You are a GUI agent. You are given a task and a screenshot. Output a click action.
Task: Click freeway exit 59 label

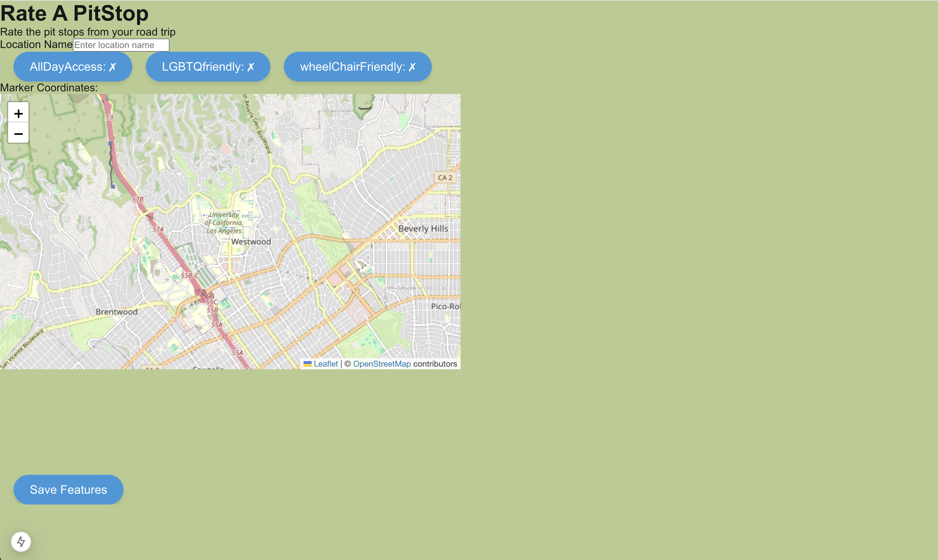pos(110,117)
